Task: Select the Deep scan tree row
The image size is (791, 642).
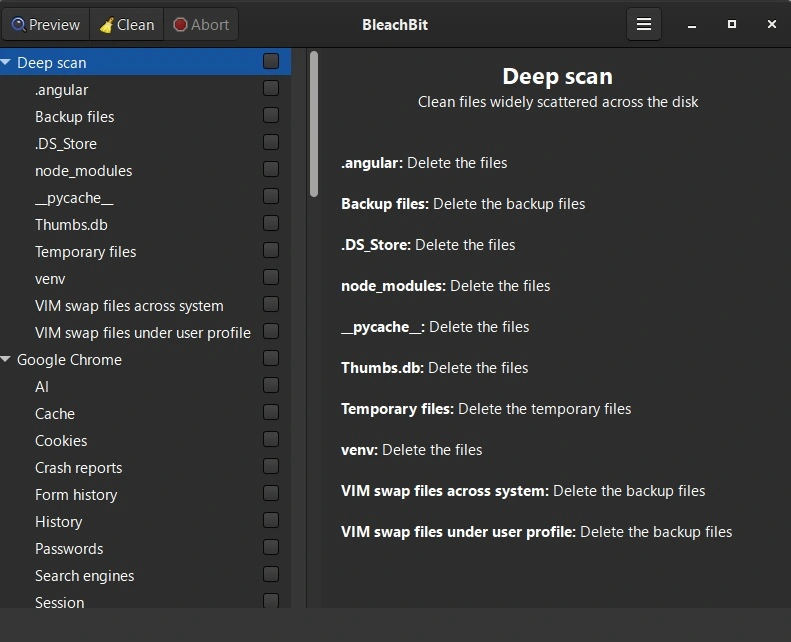Action: coord(145,62)
